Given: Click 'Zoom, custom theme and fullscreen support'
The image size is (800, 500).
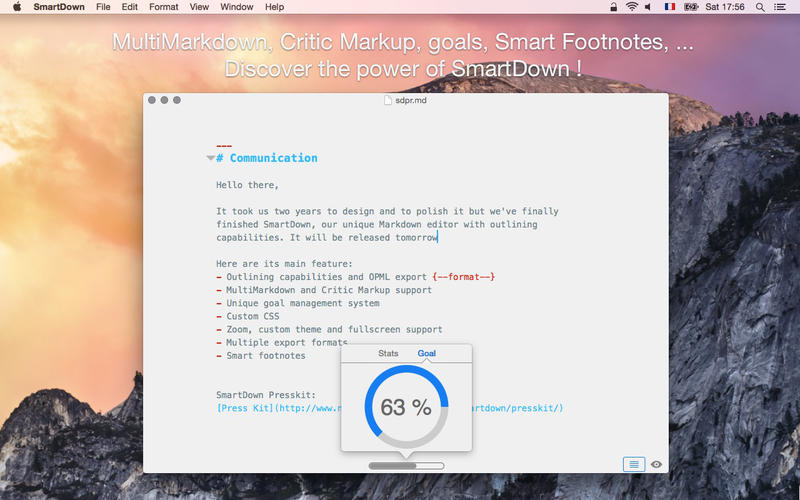Looking at the screenshot, I should coord(334,330).
